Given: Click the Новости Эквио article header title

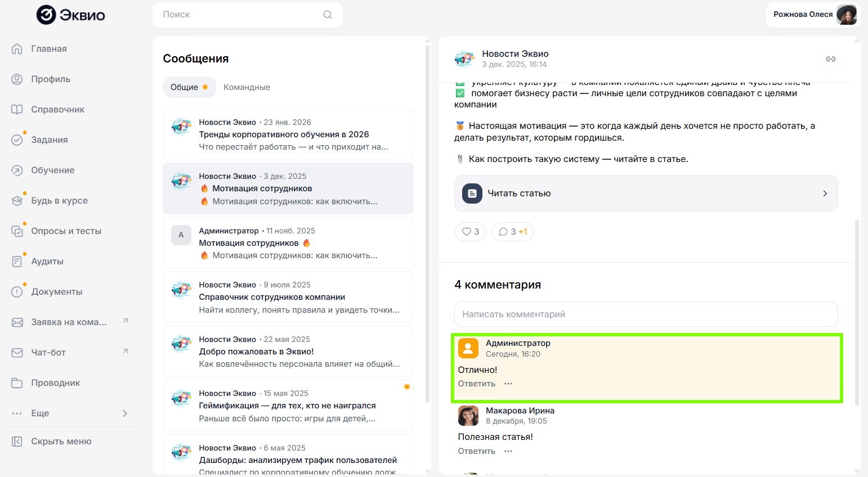Looking at the screenshot, I should (515, 54).
